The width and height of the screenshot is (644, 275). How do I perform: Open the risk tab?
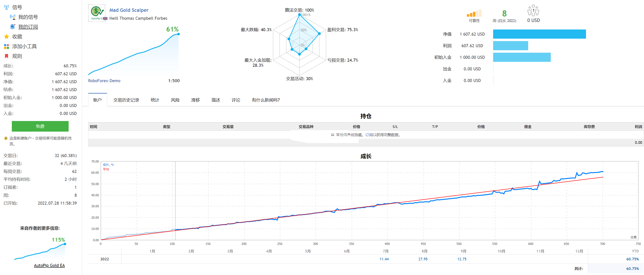(175, 100)
